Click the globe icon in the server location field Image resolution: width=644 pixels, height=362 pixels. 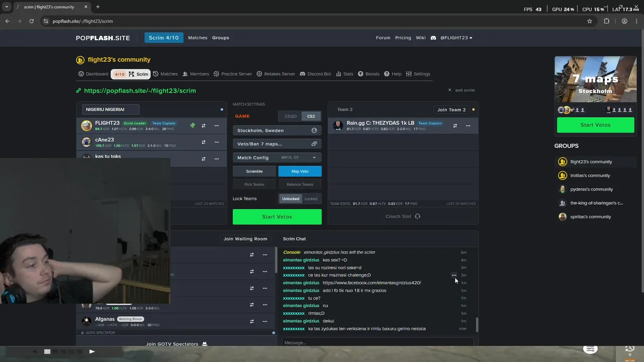314,130
